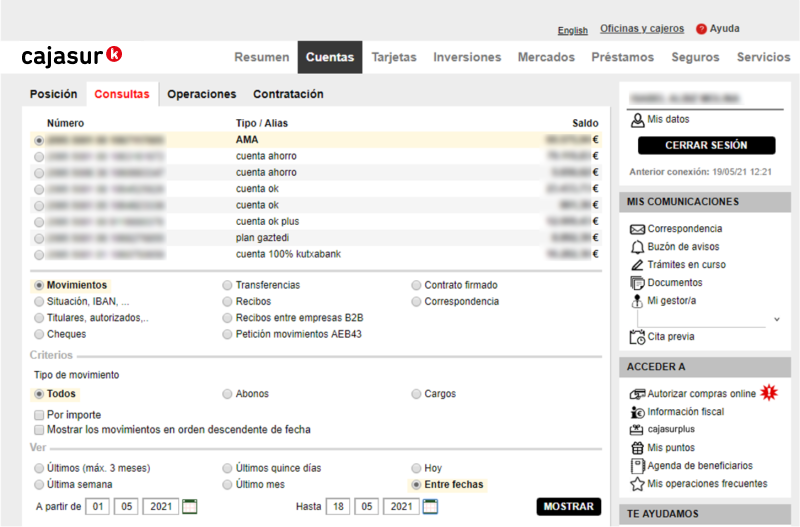Click the Cita previa calendar icon

[637, 337]
